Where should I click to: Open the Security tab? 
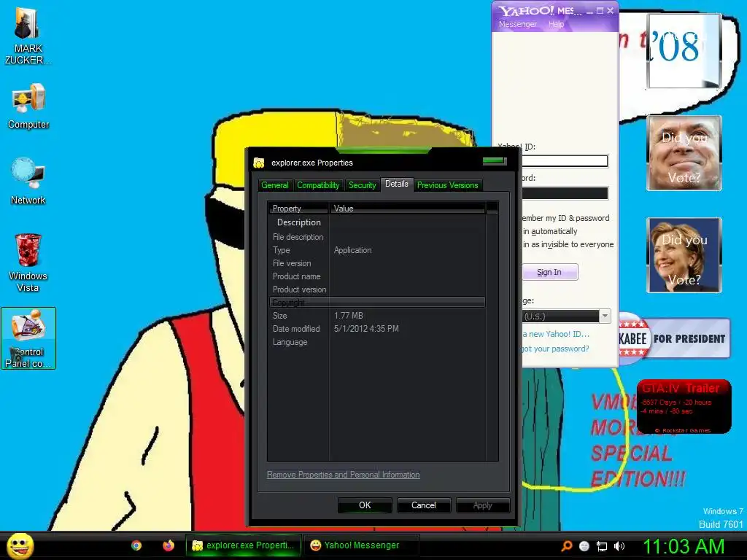(362, 185)
